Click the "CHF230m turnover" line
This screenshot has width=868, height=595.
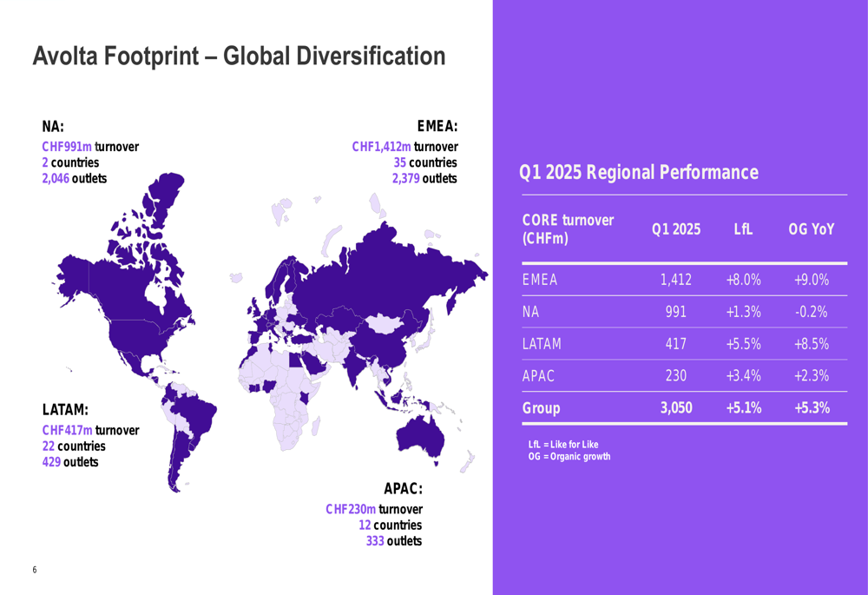coord(373,509)
